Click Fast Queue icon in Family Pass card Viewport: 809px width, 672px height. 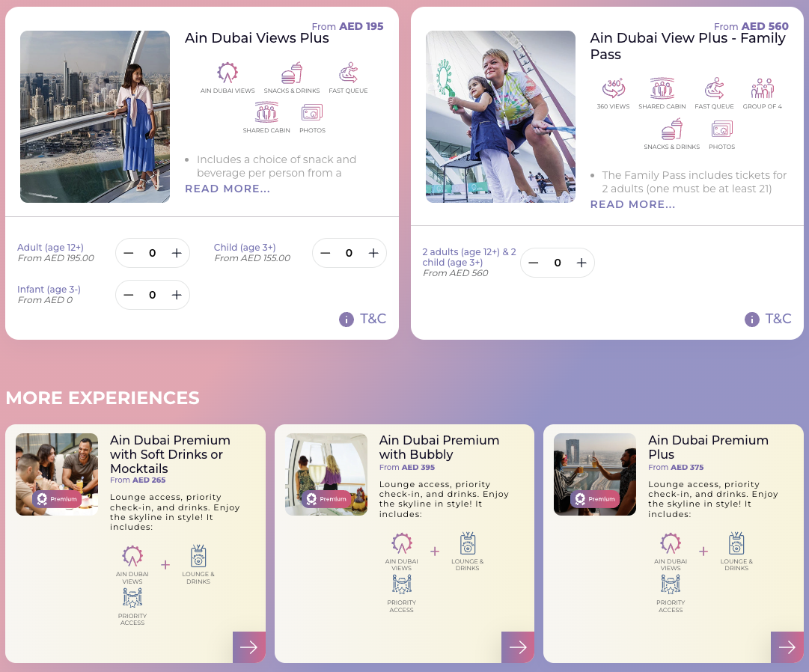714,88
